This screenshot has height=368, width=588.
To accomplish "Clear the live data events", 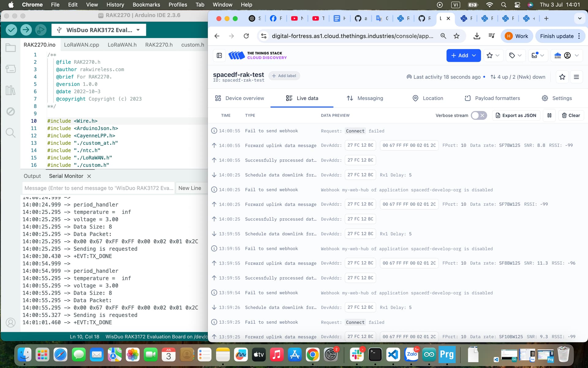I will click(x=571, y=115).
